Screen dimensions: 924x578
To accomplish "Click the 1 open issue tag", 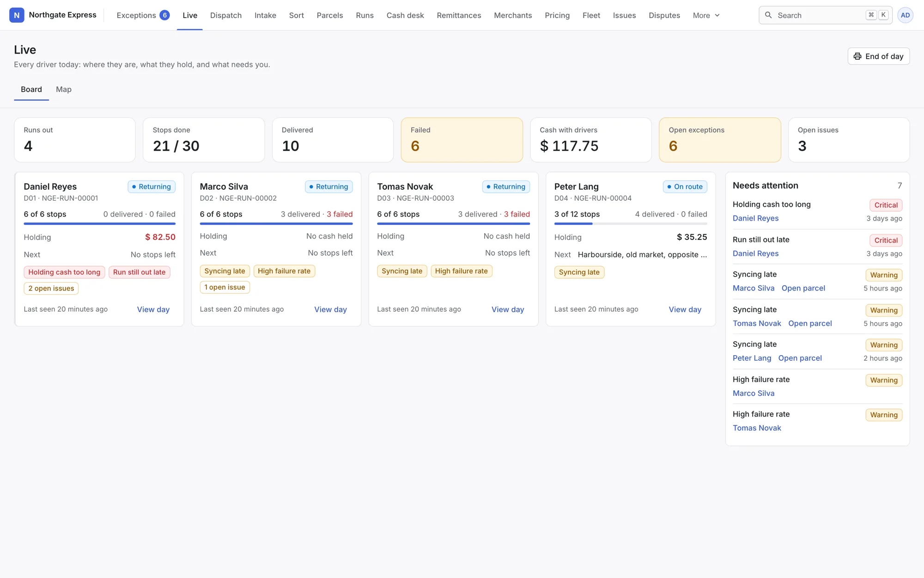I will point(225,287).
